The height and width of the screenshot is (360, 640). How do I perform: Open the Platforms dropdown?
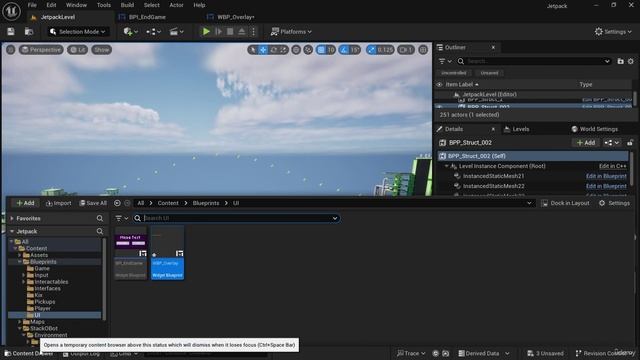[291, 31]
